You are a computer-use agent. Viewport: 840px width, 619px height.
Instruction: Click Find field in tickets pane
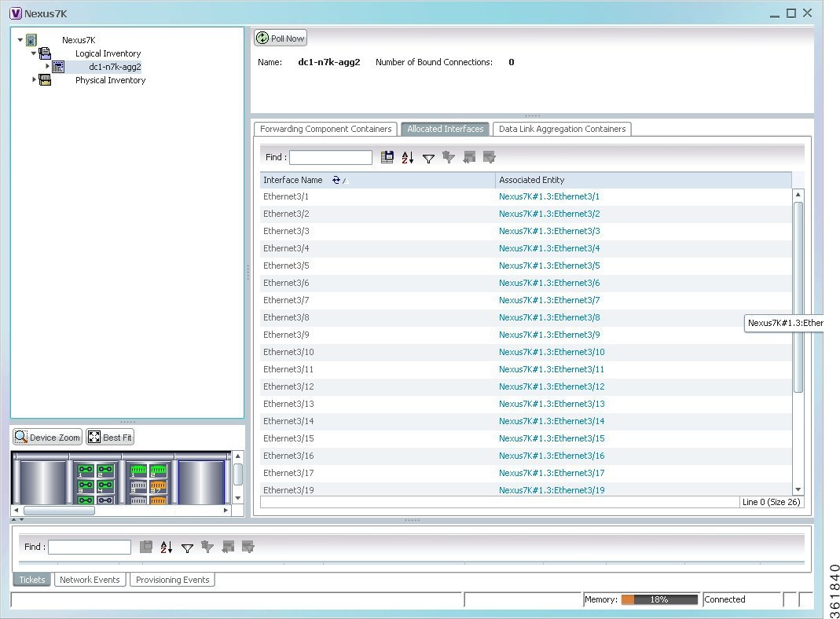(90, 547)
